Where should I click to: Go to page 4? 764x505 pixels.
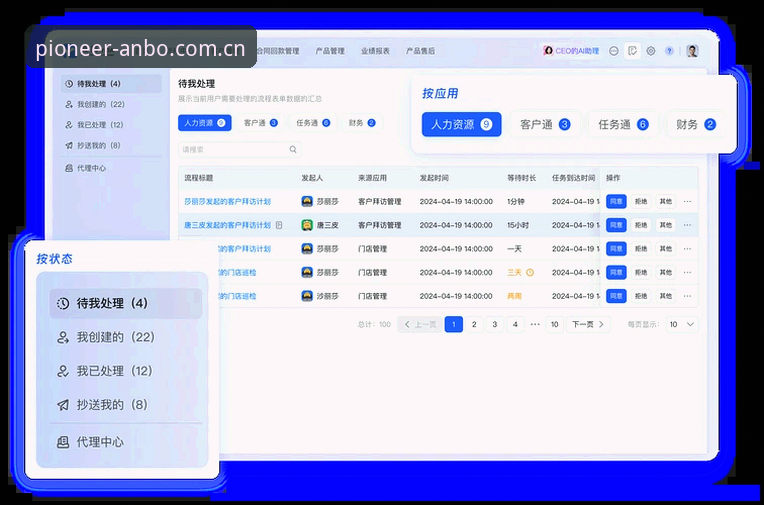515,325
